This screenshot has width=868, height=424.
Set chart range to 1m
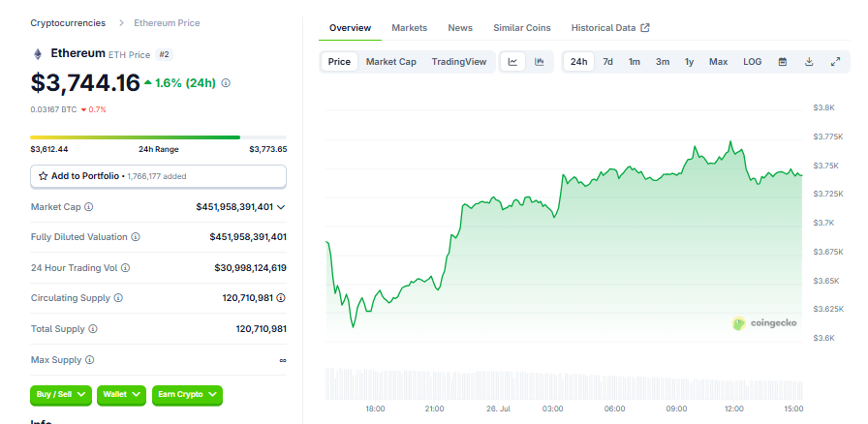pyautogui.click(x=635, y=62)
